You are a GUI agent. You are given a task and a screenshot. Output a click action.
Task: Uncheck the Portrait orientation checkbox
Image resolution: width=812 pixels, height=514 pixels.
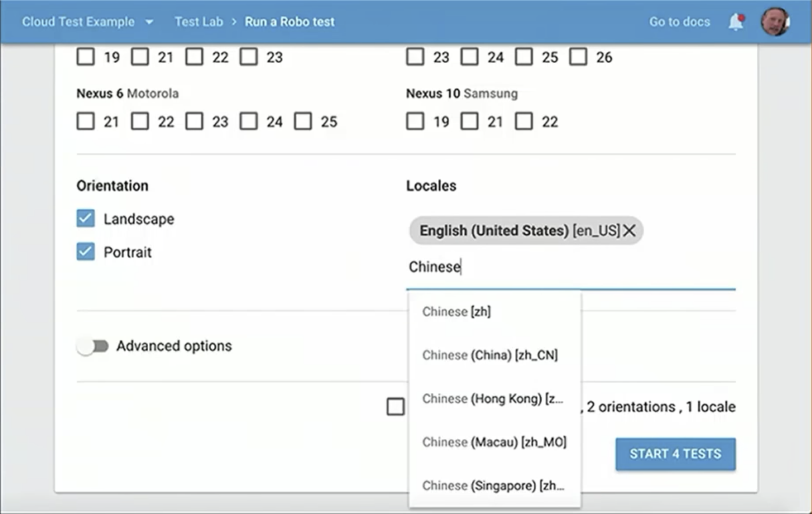pyautogui.click(x=85, y=252)
